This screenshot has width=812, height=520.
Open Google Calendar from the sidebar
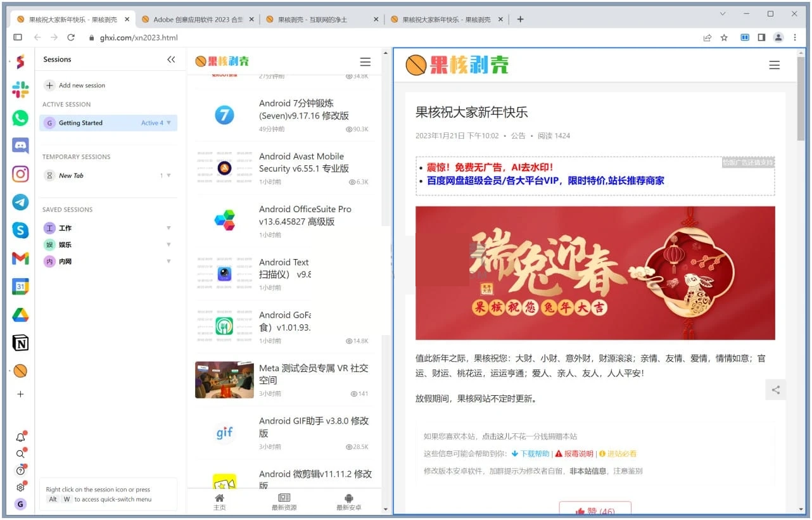pos(20,286)
